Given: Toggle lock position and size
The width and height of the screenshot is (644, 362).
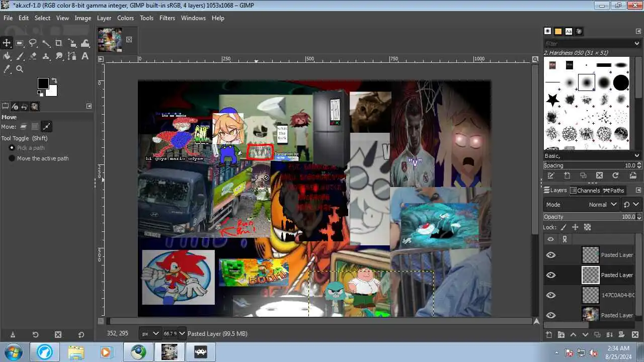Looking at the screenshot, I should click(x=575, y=227).
